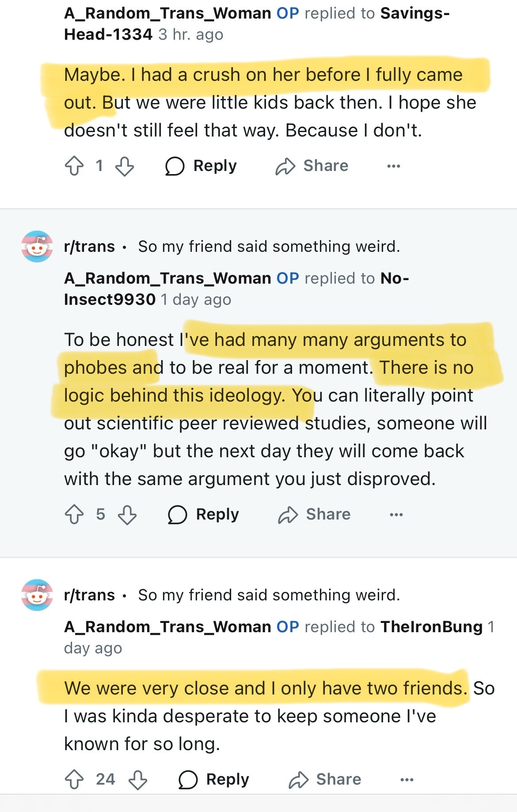517x812 pixels.
Task: Reply to the comment about two friends
Action: 214,779
